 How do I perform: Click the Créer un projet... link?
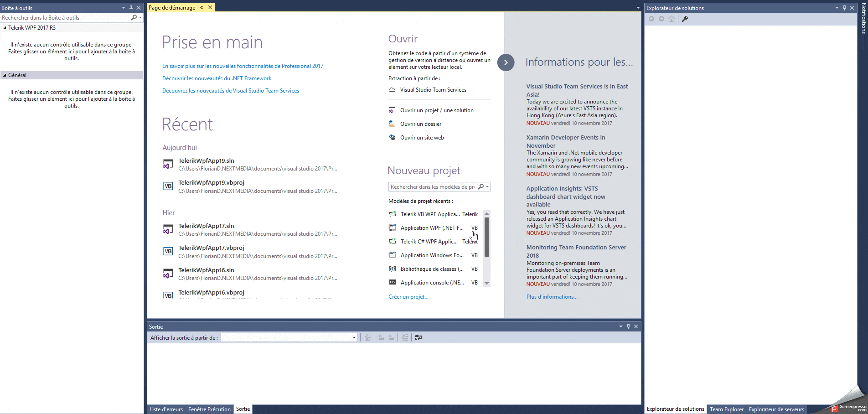pyautogui.click(x=408, y=297)
